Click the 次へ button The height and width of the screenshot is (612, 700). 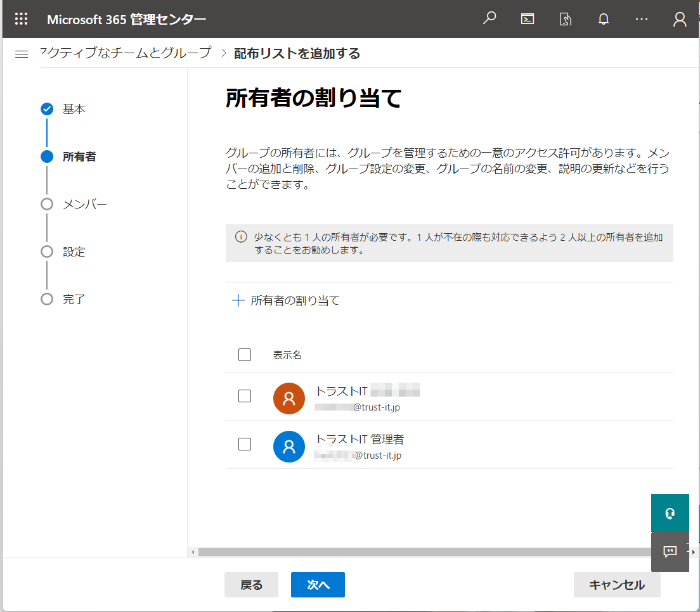click(x=318, y=585)
